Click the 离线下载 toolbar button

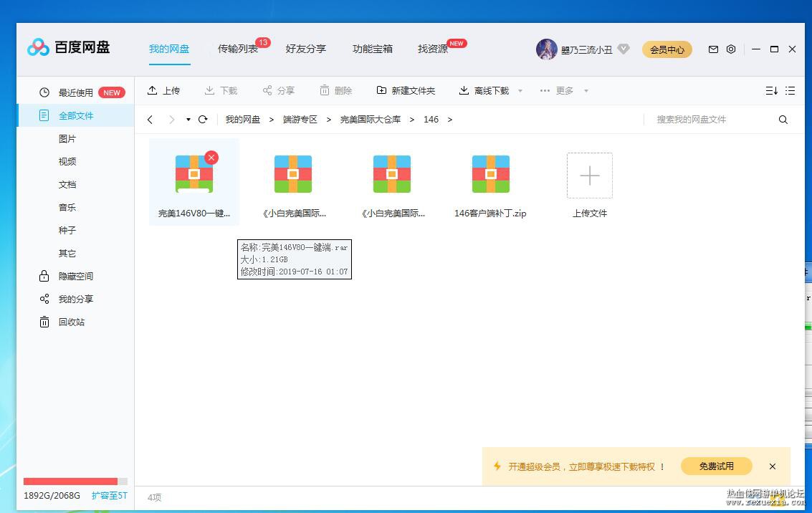pos(484,90)
